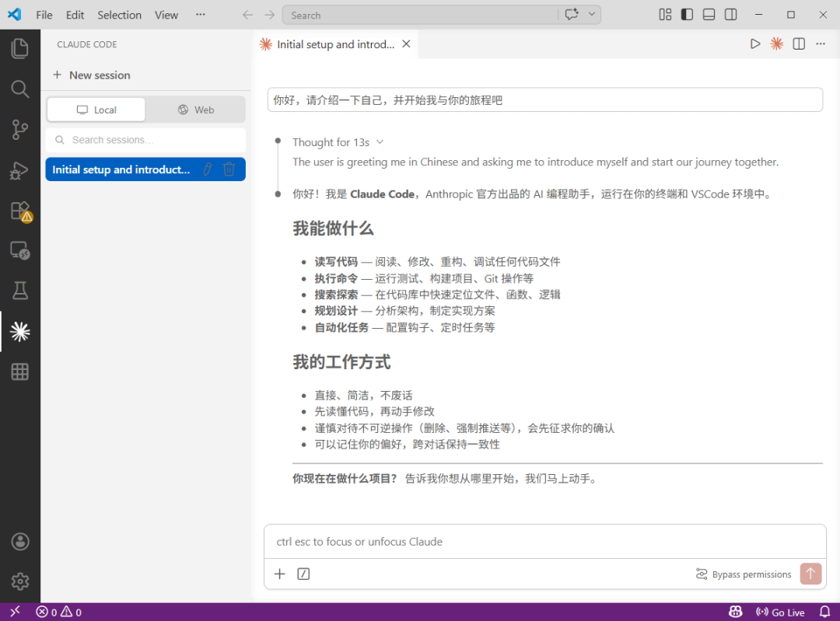Click the CLAUDE CODE panel title
Screen dimensions: 840x621
point(87,44)
